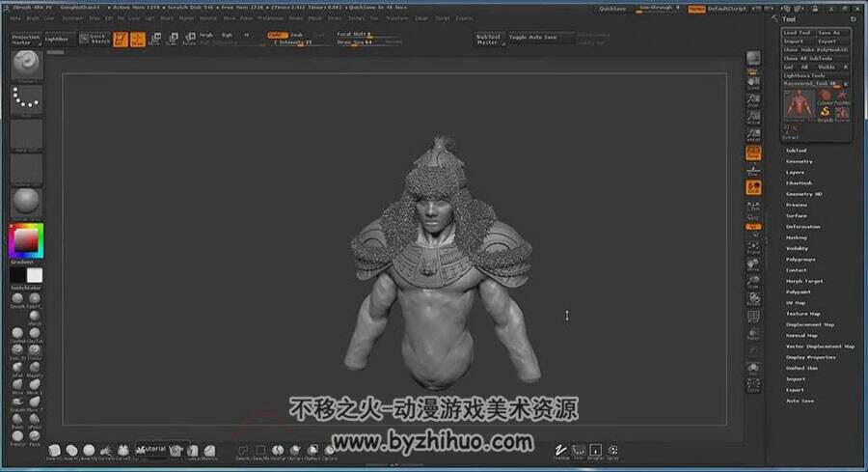Screen dimensions: 868x472
Task: Expand the FiberMesh sub-palette
Action: pyautogui.click(x=799, y=183)
